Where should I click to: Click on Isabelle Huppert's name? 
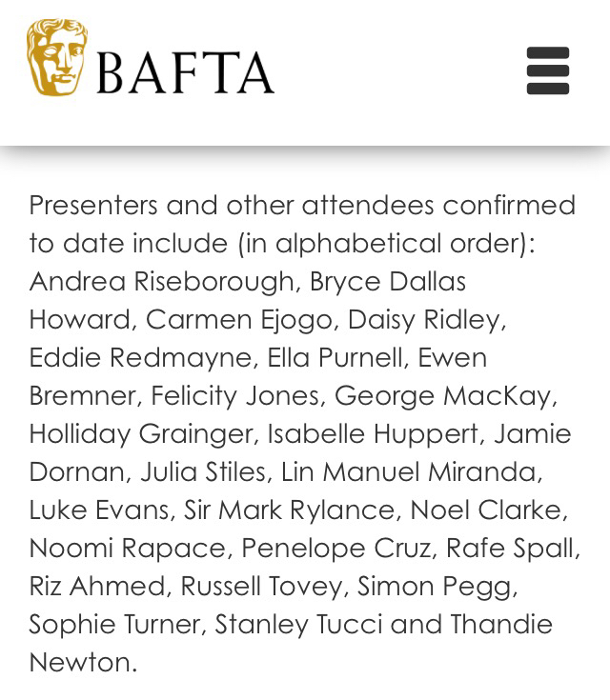[373, 434]
